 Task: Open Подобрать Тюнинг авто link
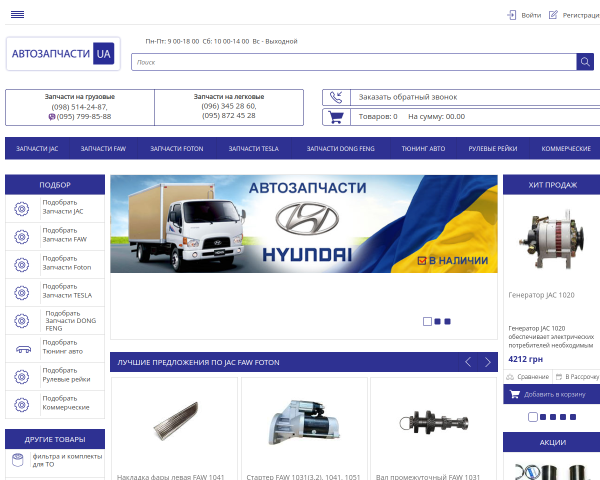[62, 347]
